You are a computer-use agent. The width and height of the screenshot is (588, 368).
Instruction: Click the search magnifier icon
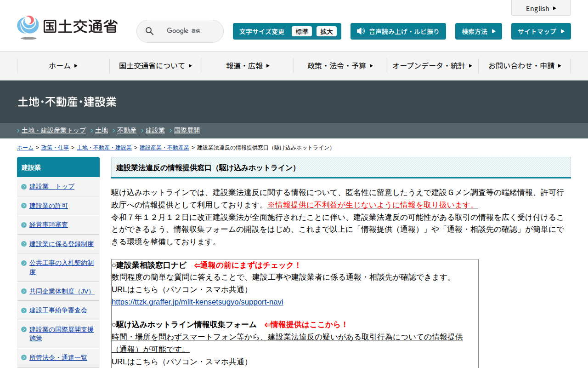150,31
